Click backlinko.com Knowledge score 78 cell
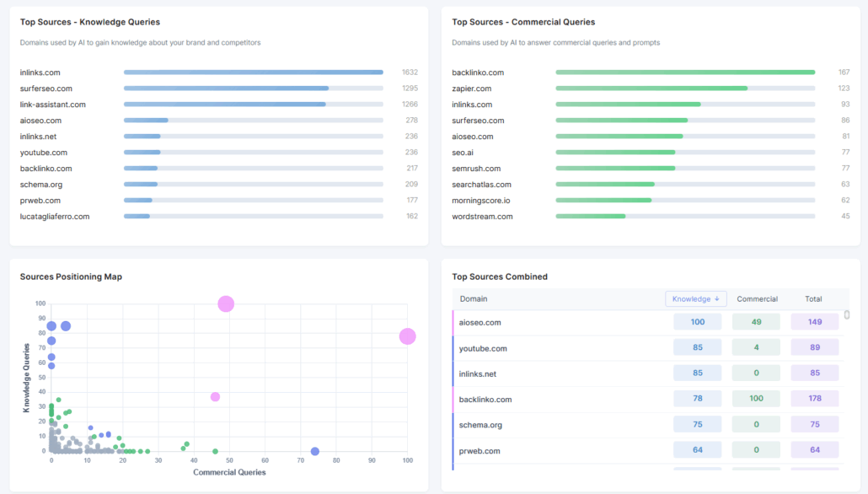 [x=698, y=398]
